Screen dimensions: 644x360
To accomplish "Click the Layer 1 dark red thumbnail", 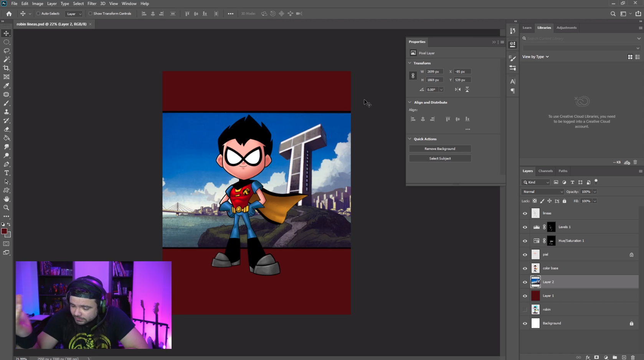I will 535,296.
